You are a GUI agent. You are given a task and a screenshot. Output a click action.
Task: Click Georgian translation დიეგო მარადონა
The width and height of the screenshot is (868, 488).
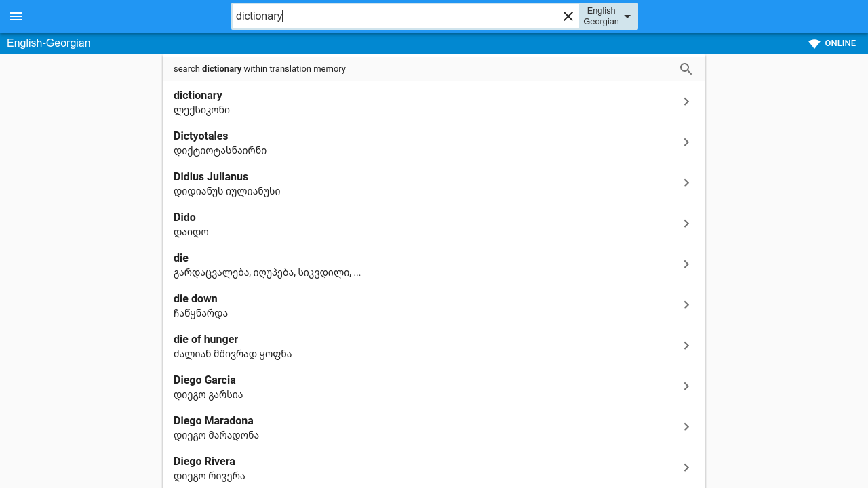(x=216, y=436)
